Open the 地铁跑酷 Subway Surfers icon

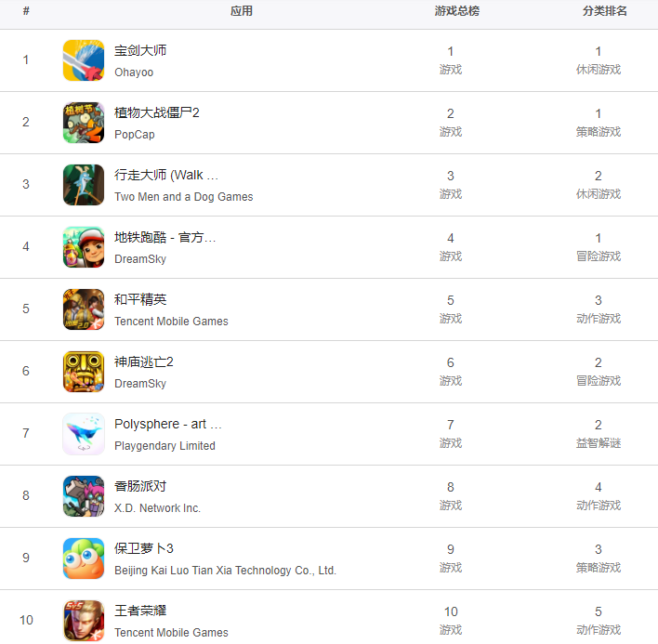click(x=84, y=247)
